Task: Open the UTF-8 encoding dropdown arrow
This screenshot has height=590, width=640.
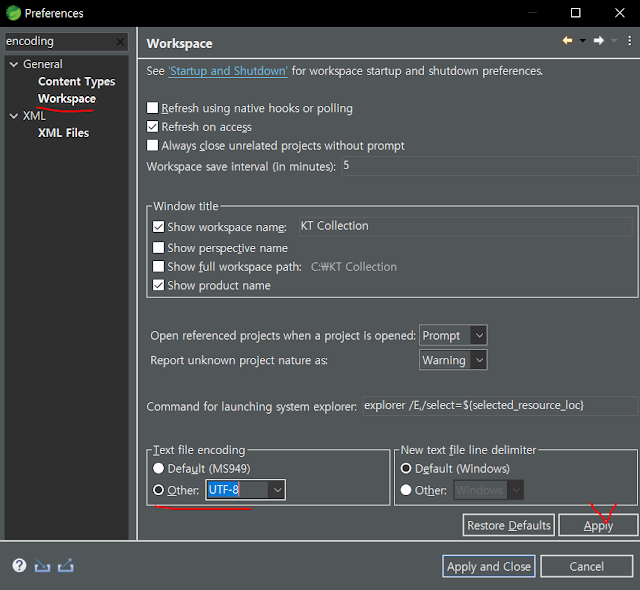Action: pos(277,490)
